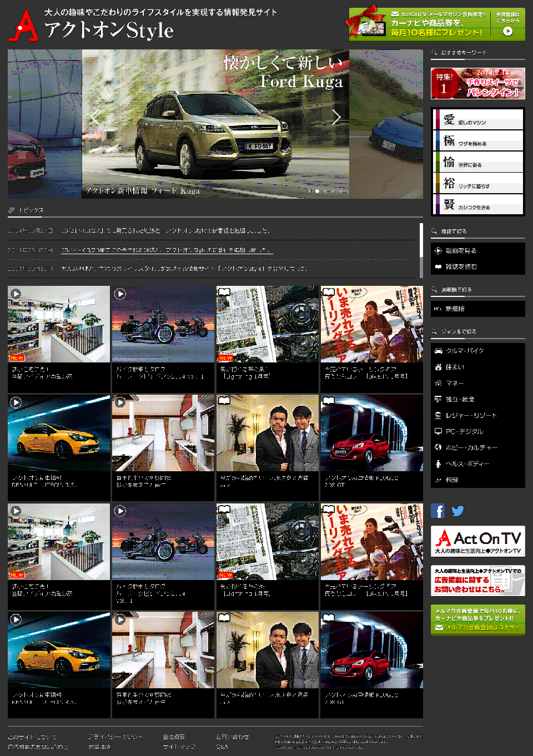
Task: Click the highlighted carousel pagination dot
Action: (317, 191)
